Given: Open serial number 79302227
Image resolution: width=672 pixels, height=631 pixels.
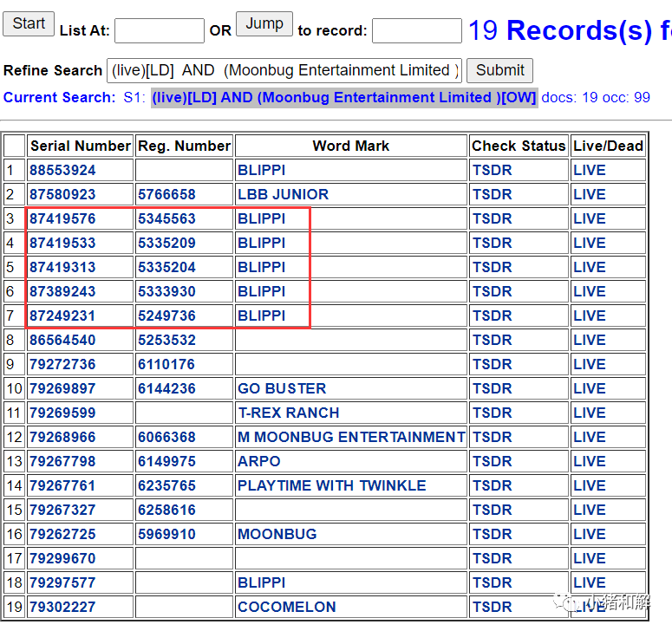Looking at the screenshot, I should coord(62,607).
